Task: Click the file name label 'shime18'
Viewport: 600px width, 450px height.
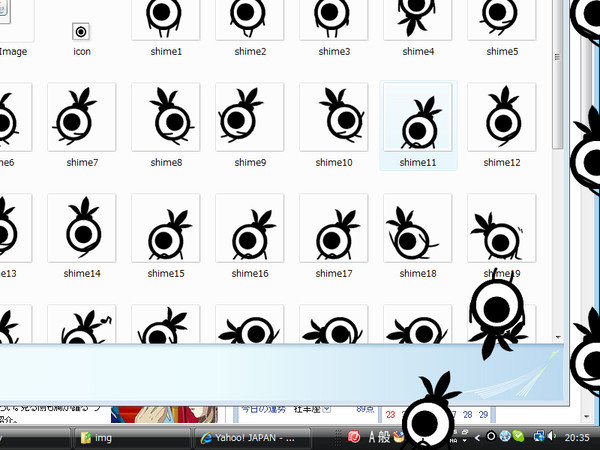Action: (x=418, y=273)
